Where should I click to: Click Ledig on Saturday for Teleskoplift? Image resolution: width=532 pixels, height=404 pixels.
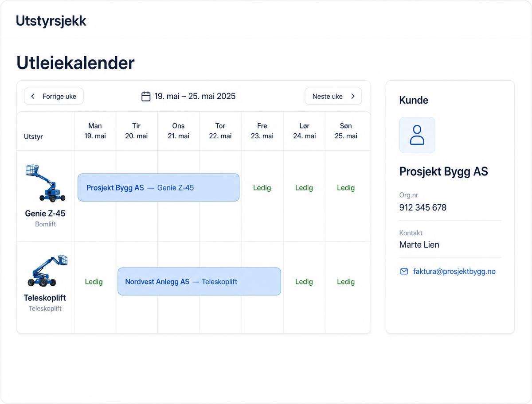[x=304, y=282]
